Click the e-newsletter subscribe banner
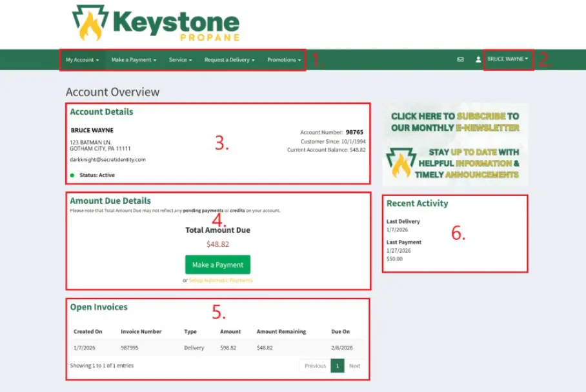 click(x=454, y=144)
